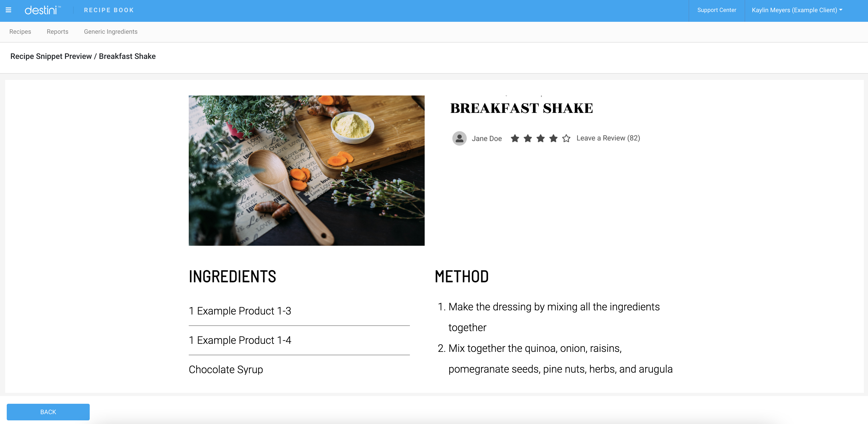Select the fourth rating star
Screen dimensions: 868x424
click(553, 138)
